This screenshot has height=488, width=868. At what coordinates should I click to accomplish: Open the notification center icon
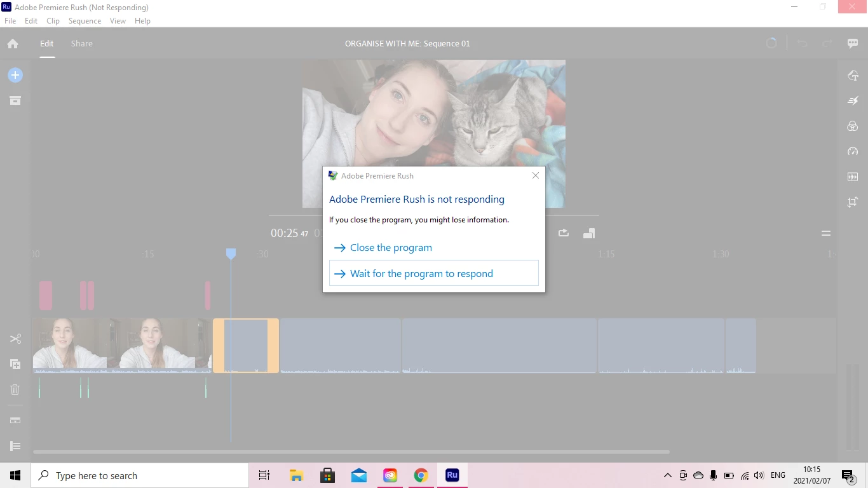848,475
